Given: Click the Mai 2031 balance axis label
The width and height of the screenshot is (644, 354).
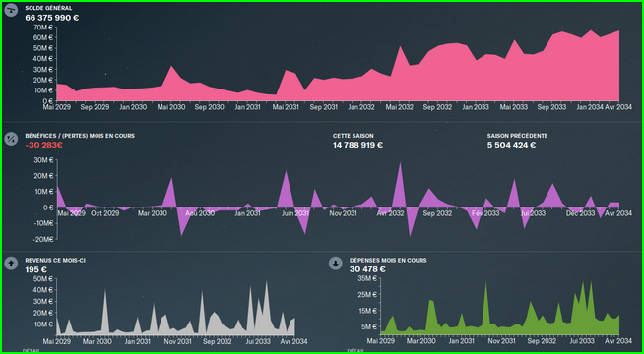Looking at the screenshot, I should 286,107.
